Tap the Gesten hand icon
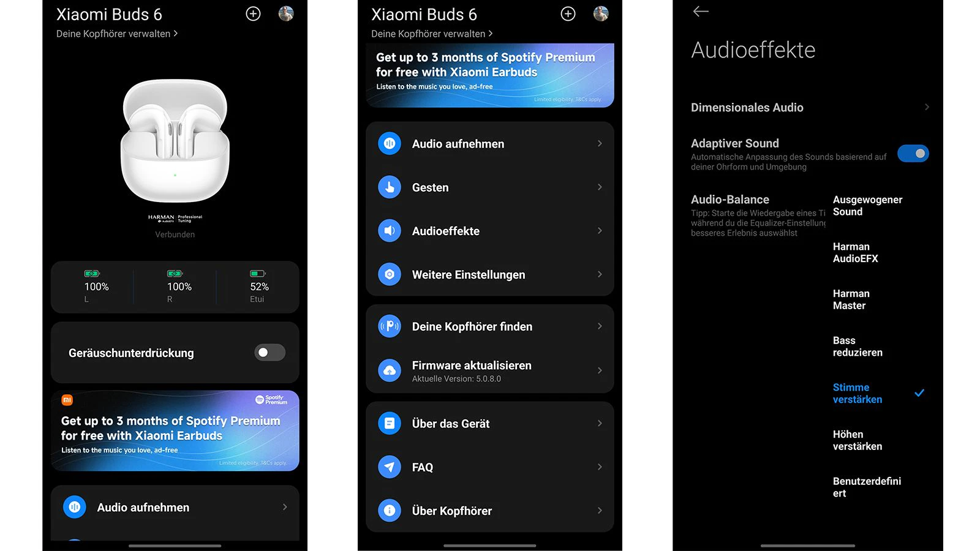Image resolution: width=980 pixels, height=551 pixels. tap(390, 187)
